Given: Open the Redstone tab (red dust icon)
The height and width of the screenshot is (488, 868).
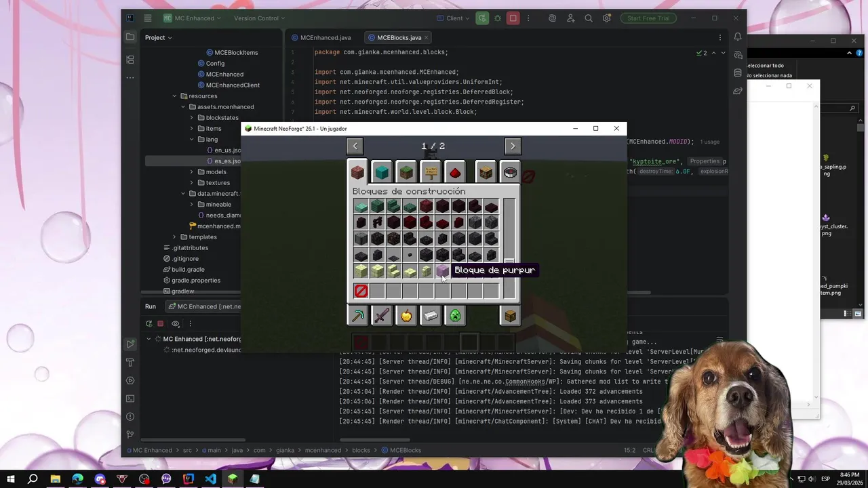Looking at the screenshot, I should [455, 172].
